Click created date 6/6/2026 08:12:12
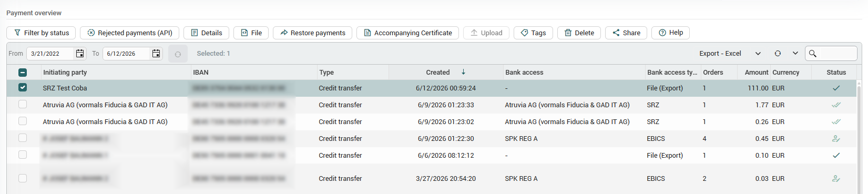868x194 pixels. pos(446,155)
